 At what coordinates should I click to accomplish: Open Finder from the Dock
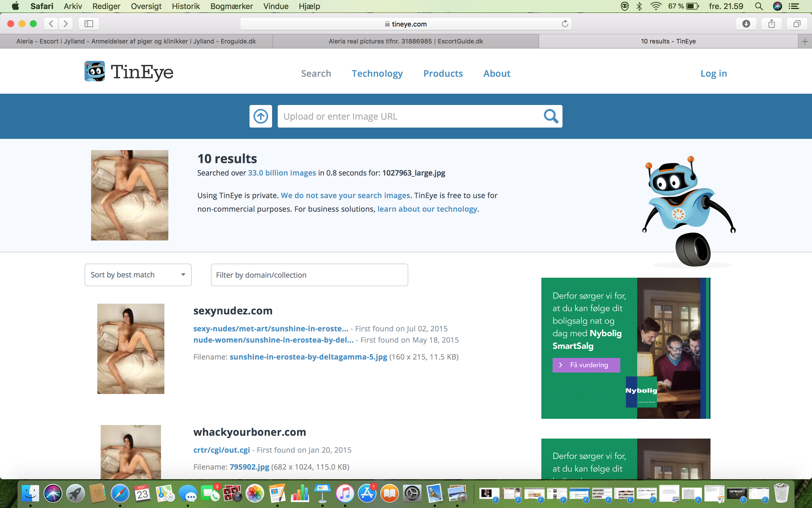[30, 494]
